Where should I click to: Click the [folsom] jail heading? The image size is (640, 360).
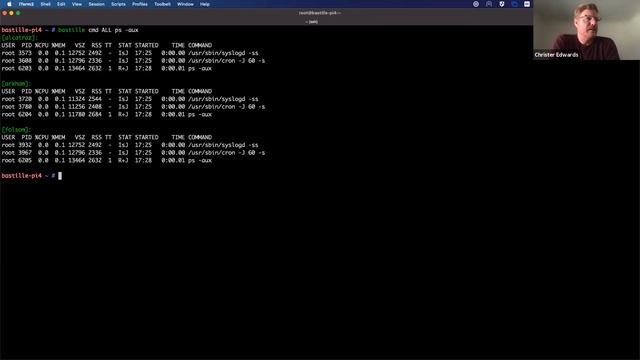click(16, 130)
